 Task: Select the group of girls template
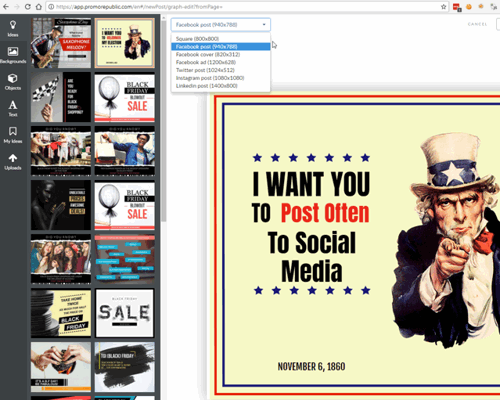[x=61, y=259]
